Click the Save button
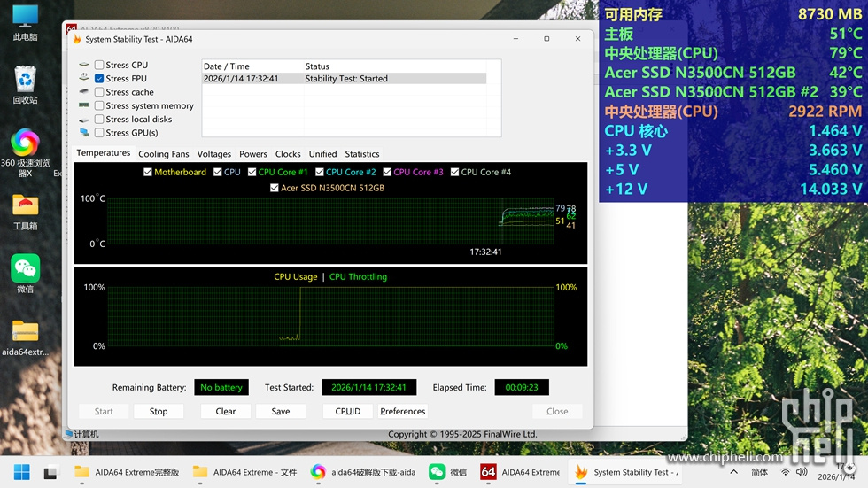 pos(281,411)
